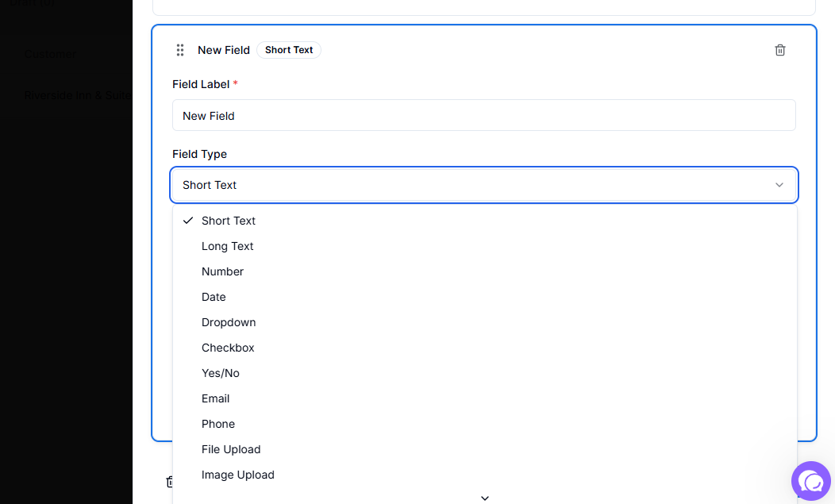Choose the Date option

[213, 297]
